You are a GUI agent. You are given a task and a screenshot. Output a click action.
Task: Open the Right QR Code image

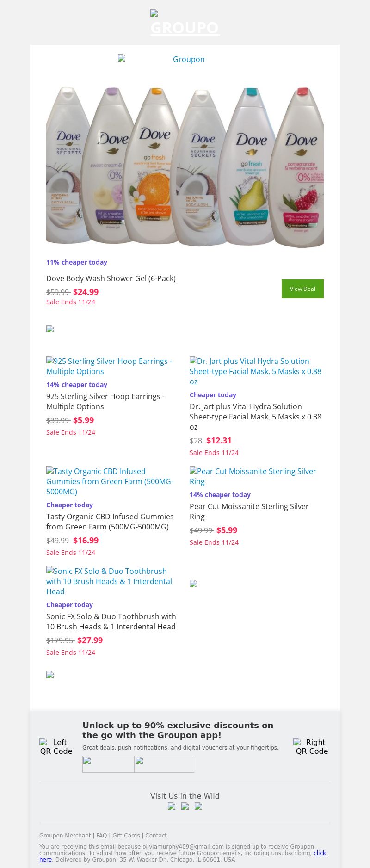click(x=312, y=746)
